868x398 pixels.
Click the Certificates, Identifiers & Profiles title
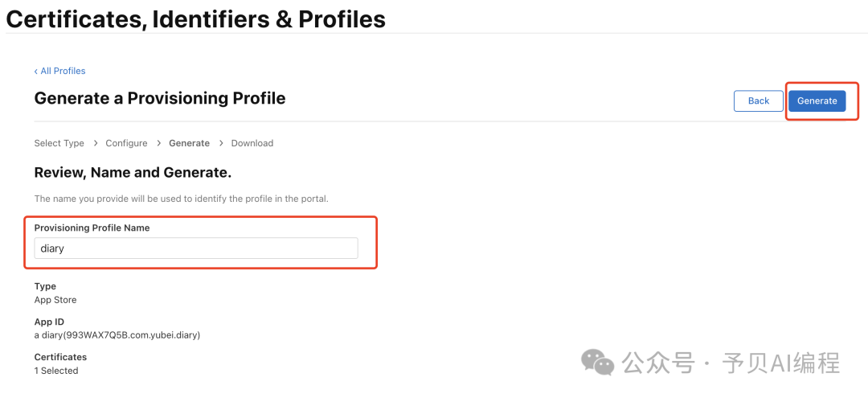click(195, 18)
